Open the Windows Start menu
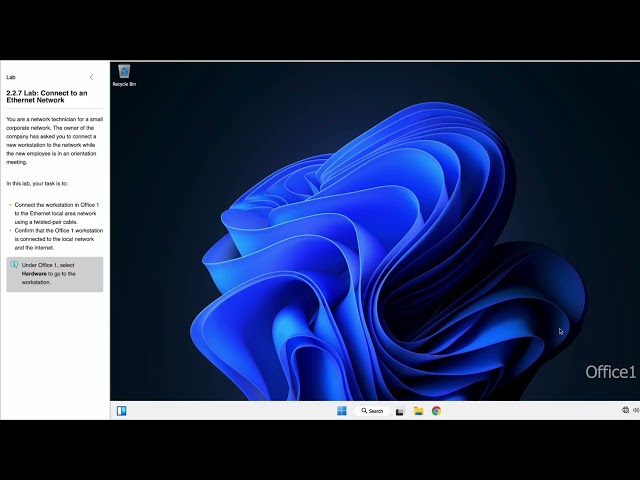Image resolution: width=640 pixels, height=480 pixels. click(x=342, y=411)
